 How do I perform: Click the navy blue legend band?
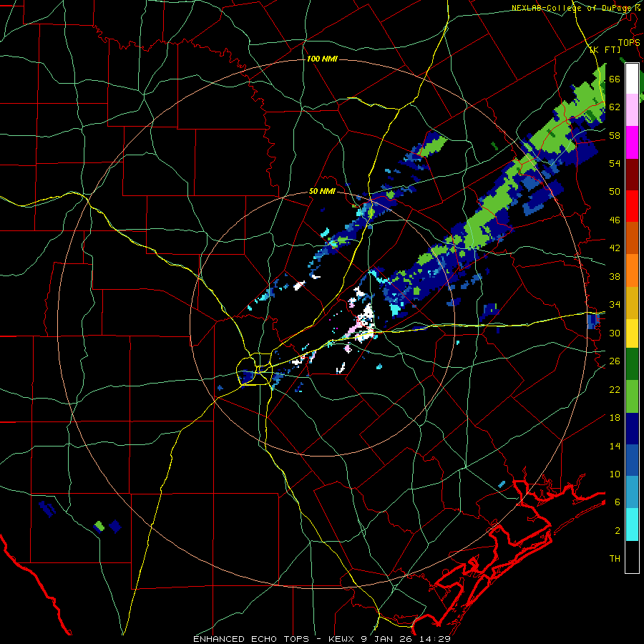coord(632,429)
